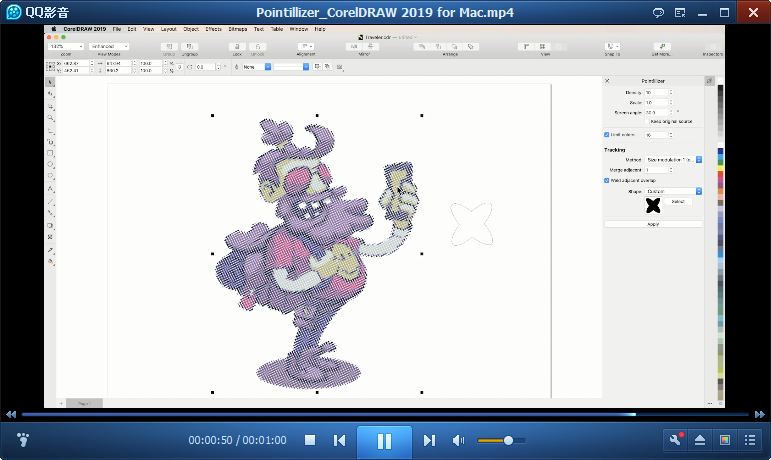Click the QQ player color toolbox icon

click(725, 440)
